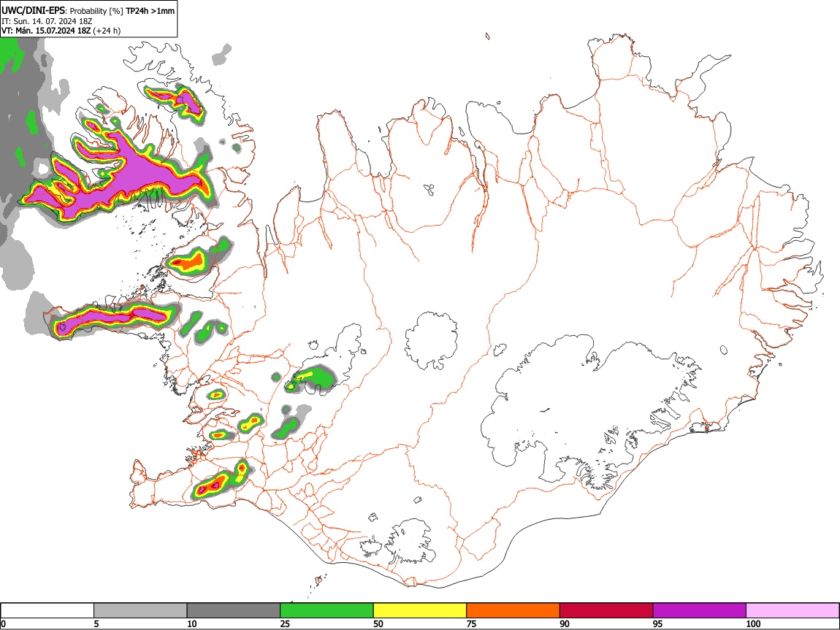840x630 pixels.
Task: Click the legend value '95'
Action: [x=658, y=624]
